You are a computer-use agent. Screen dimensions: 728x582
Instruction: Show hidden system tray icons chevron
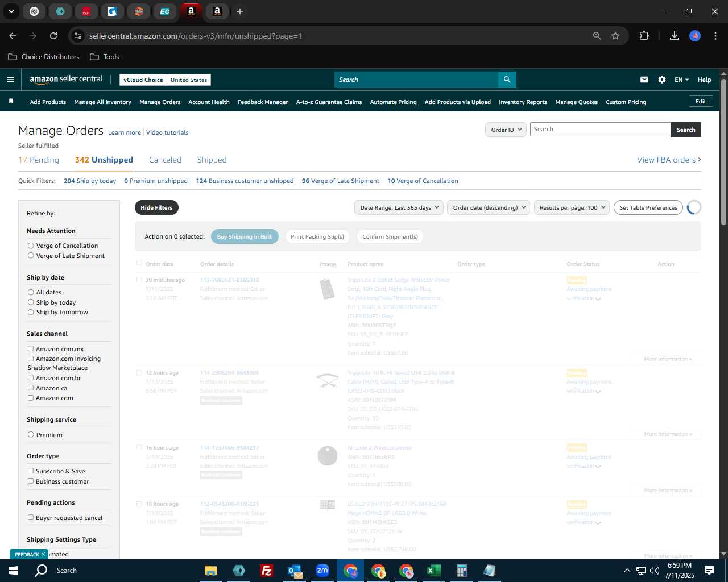coord(627,571)
